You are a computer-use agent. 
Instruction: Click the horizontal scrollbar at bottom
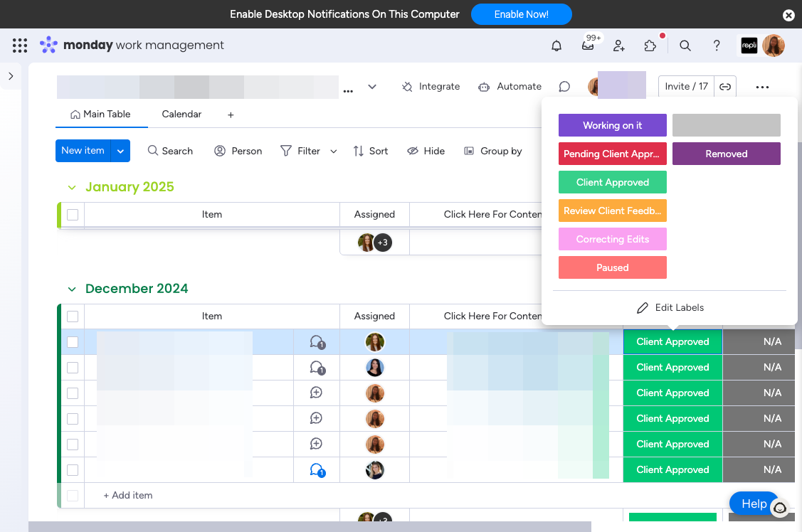pos(310,526)
